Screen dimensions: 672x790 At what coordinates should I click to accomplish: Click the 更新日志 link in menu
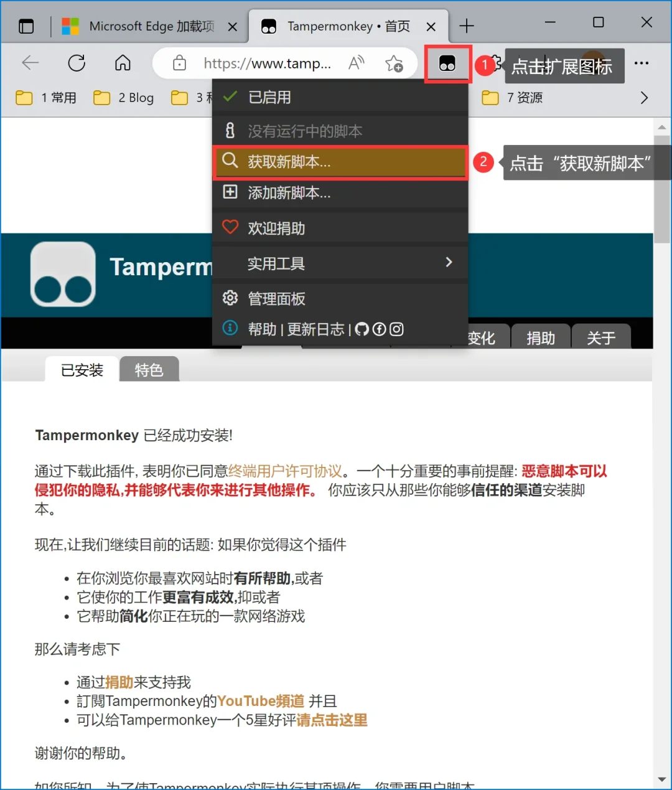point(315,329)
